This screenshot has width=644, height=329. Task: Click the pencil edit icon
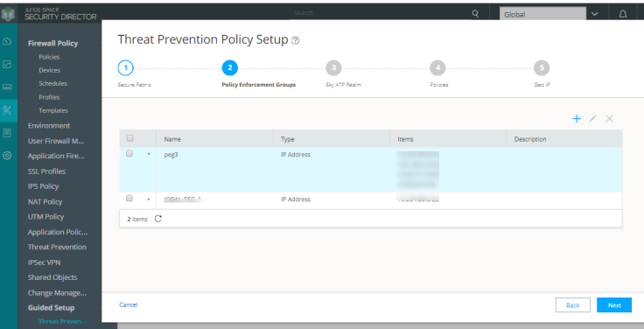[592, 119]
